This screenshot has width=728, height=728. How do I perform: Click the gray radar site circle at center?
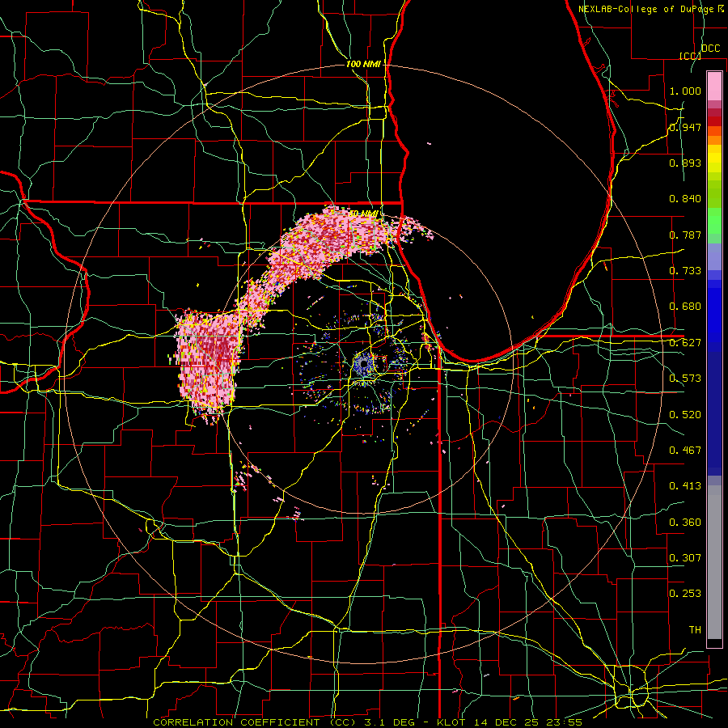(363, 363)
